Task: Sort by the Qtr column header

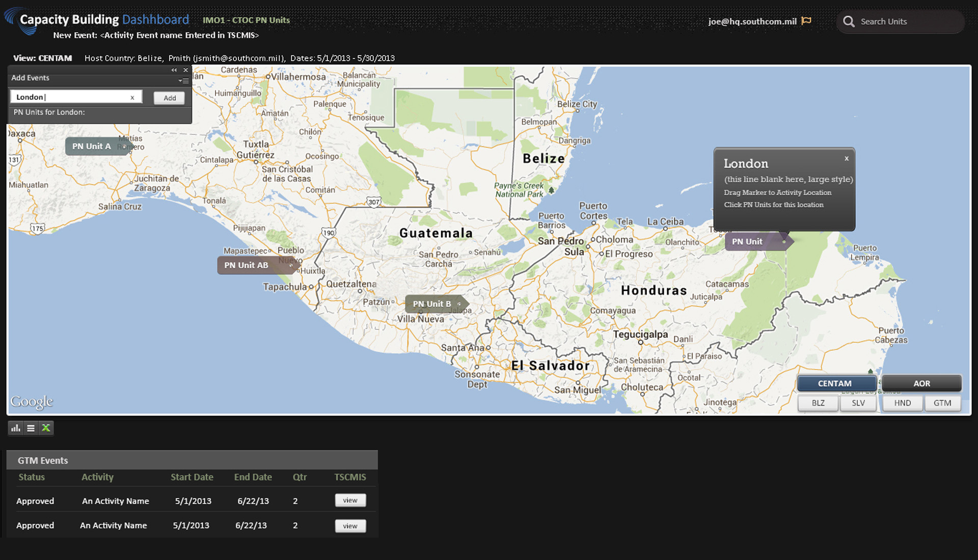Action: tap(300, 477)
